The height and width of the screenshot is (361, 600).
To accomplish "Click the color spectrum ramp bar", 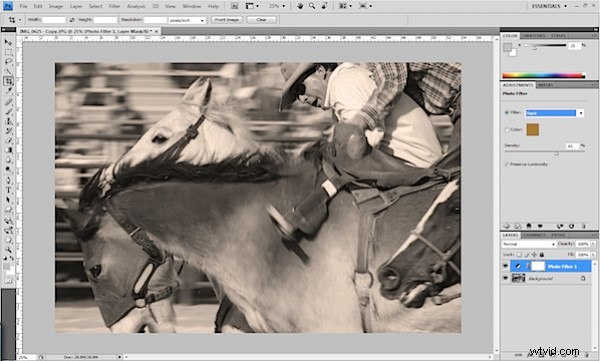I will [543, 75].
